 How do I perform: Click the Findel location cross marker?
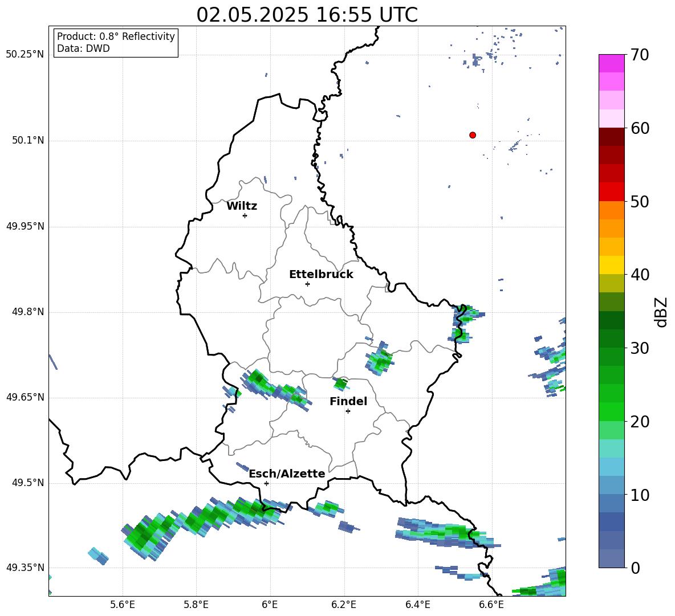pos(348,411)
